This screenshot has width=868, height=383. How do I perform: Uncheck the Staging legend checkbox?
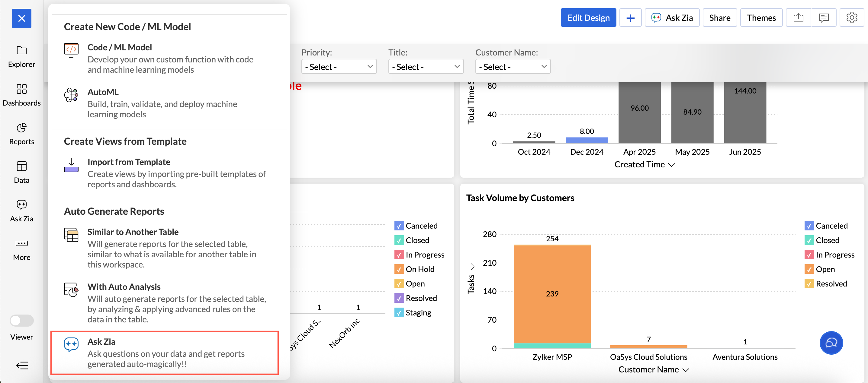(399, 313)
